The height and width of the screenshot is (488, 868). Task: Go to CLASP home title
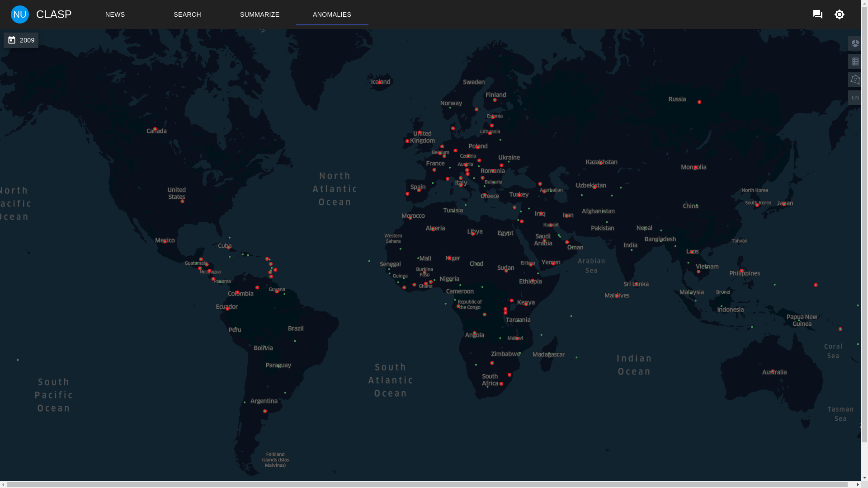54,14
